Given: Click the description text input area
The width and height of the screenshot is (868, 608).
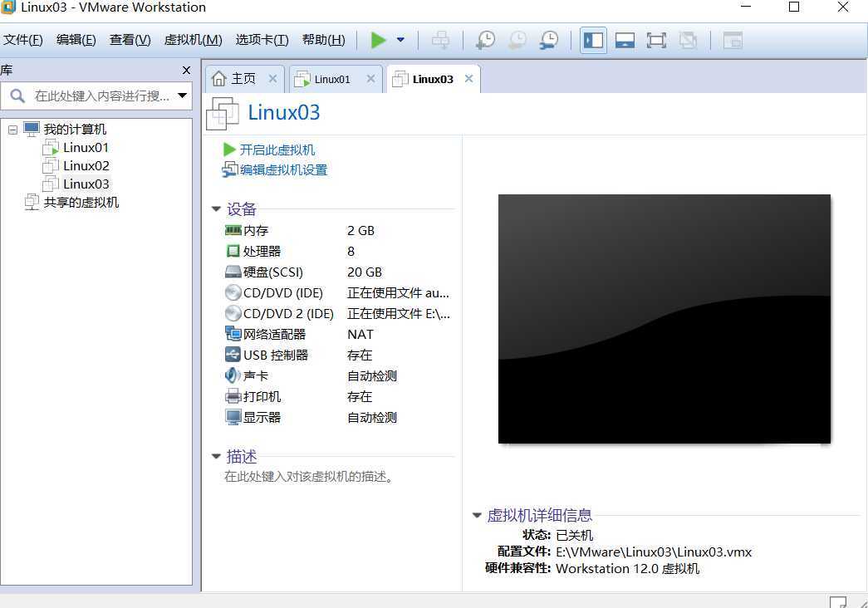Looking at the screenshot, I should point(309,476).
